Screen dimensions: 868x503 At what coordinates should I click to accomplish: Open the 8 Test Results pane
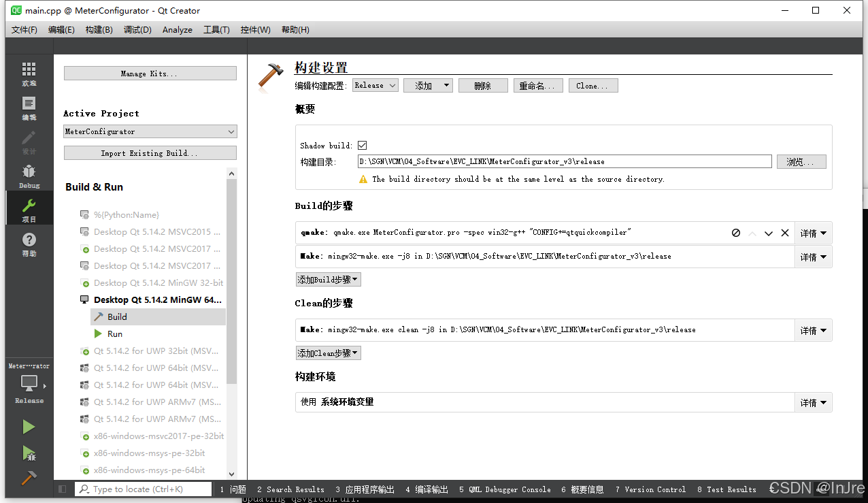pyautogui.click(x=727, y=489)
